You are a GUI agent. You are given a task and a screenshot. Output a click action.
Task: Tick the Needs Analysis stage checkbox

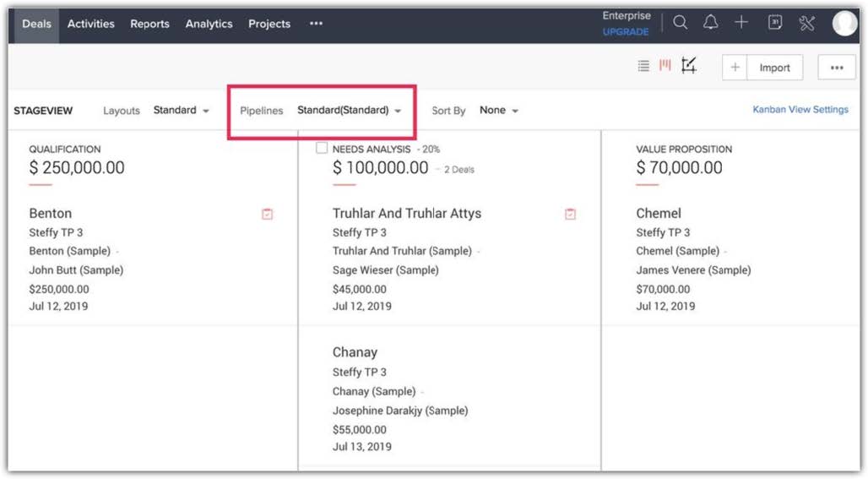coord(321,149)
